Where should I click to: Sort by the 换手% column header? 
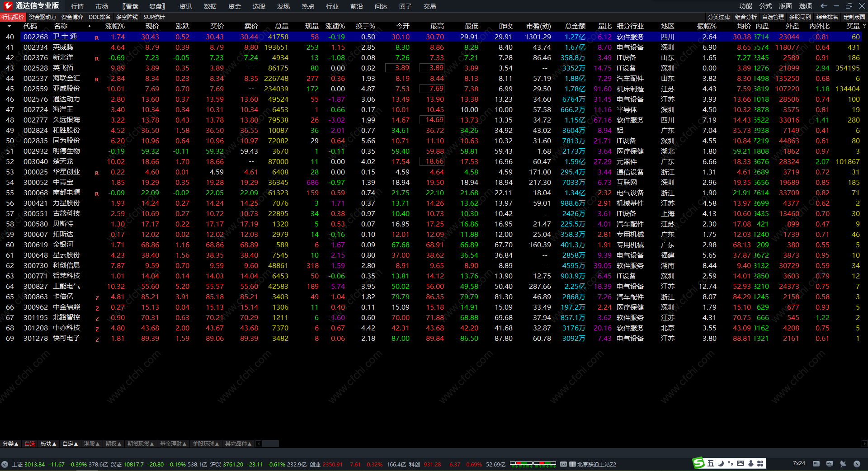coord(365,26)
